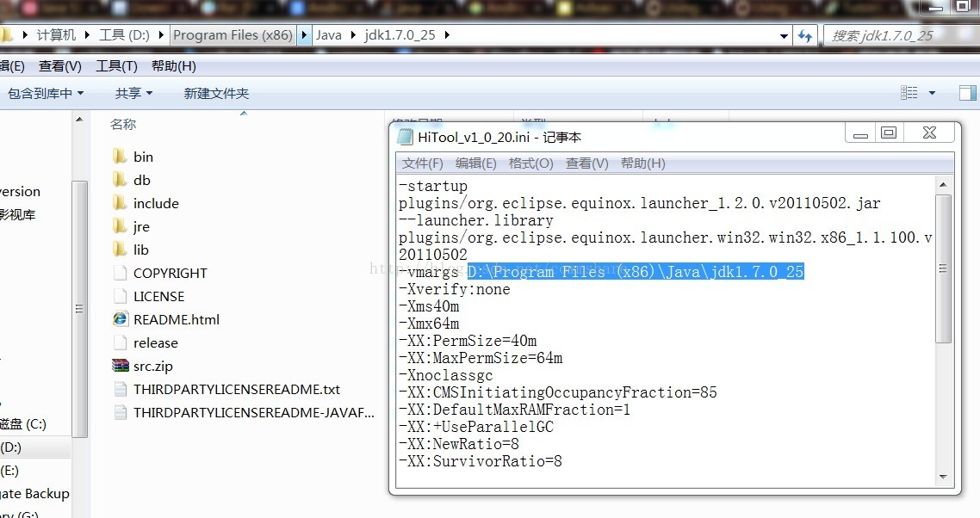Select the README.html browser icon

tap(120, 319)
